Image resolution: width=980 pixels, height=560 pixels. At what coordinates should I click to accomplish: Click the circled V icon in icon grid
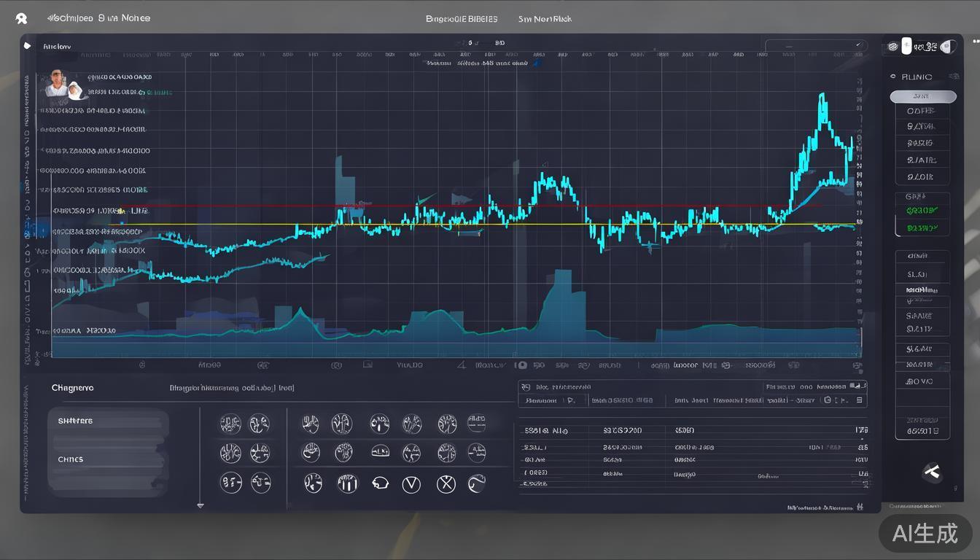click(412, 483)
